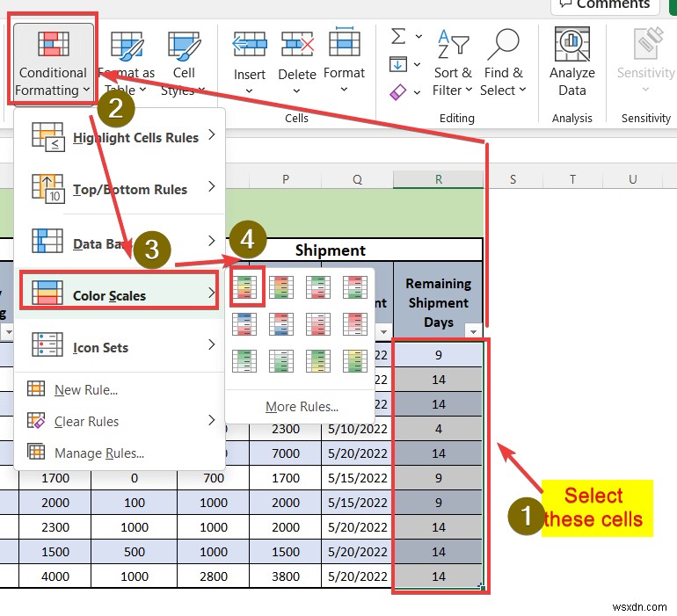
Task: Open the Sort & Filter tool
Action: [x=453, y=62]
